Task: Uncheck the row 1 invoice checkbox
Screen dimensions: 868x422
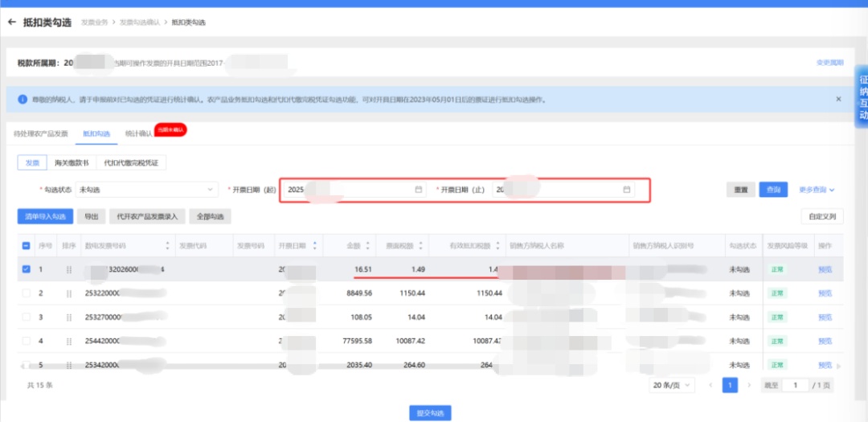Action: click(x=26, y=269)
